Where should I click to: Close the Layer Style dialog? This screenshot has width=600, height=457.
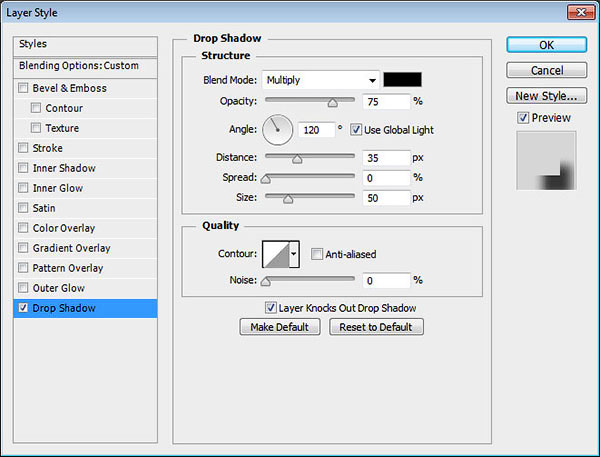580,12
